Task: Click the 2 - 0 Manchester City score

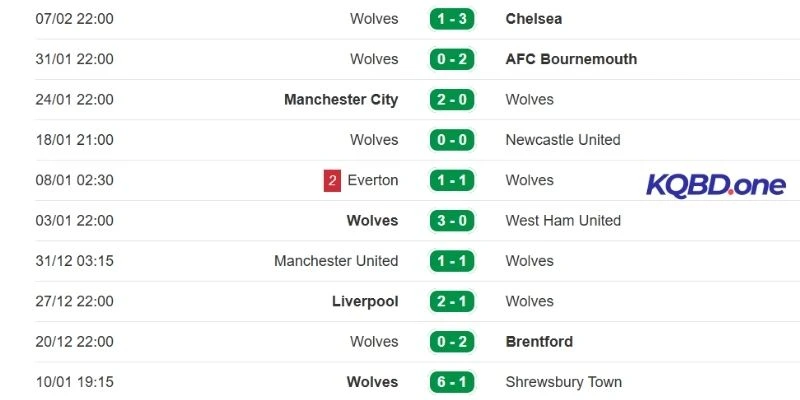Action: tap(452, 100)
